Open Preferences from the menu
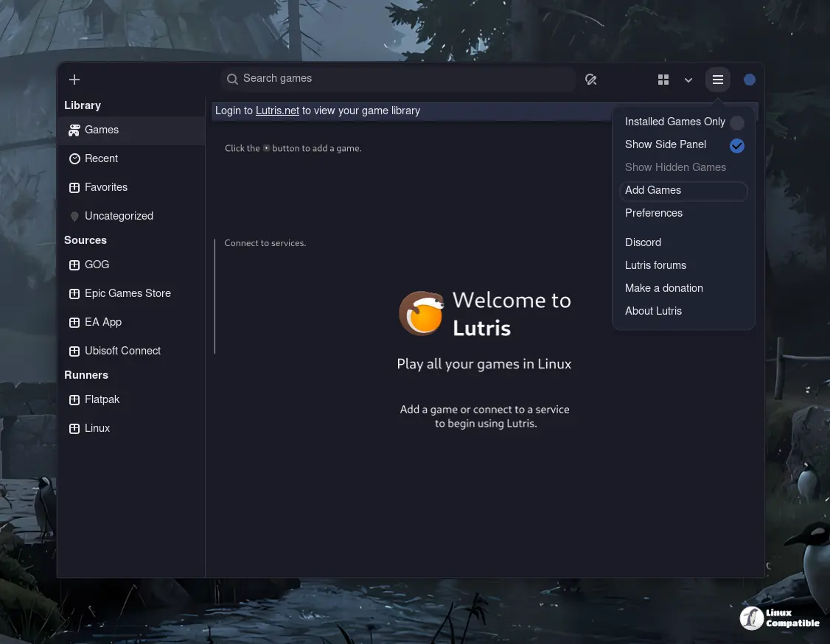This screenshot has height=644, width=830. (654, 213)
